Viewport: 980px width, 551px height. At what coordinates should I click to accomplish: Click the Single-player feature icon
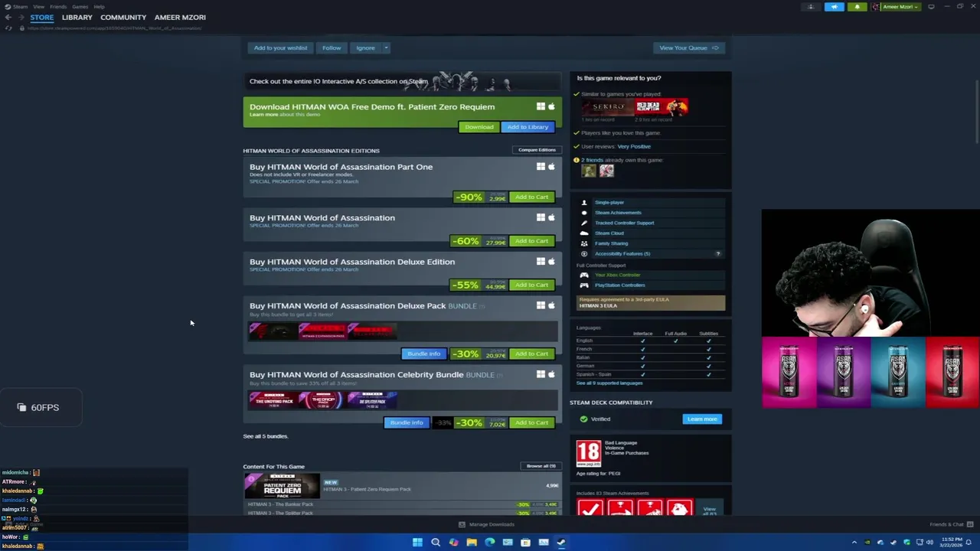(584, 203)
